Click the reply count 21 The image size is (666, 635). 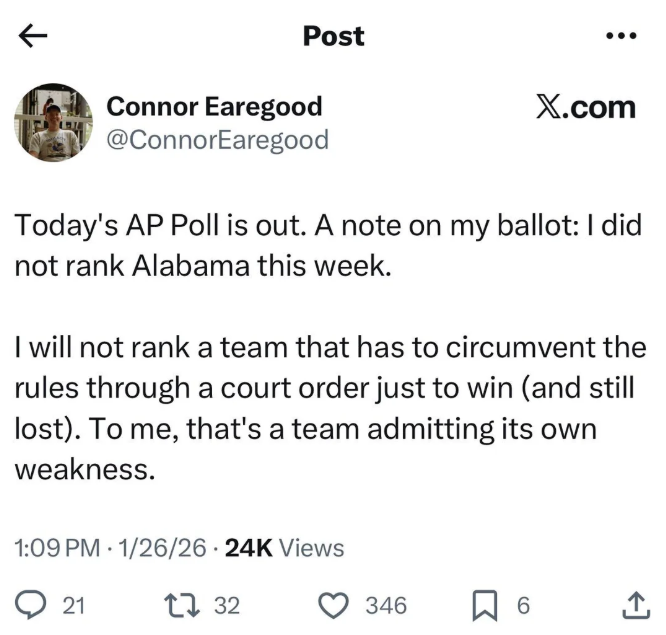click(74, 605)
